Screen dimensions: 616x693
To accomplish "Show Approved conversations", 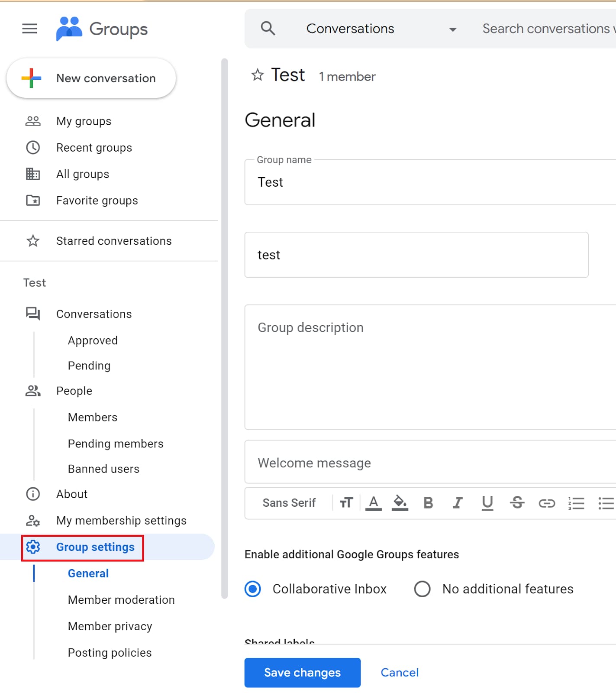I will (x=93, y=340).
